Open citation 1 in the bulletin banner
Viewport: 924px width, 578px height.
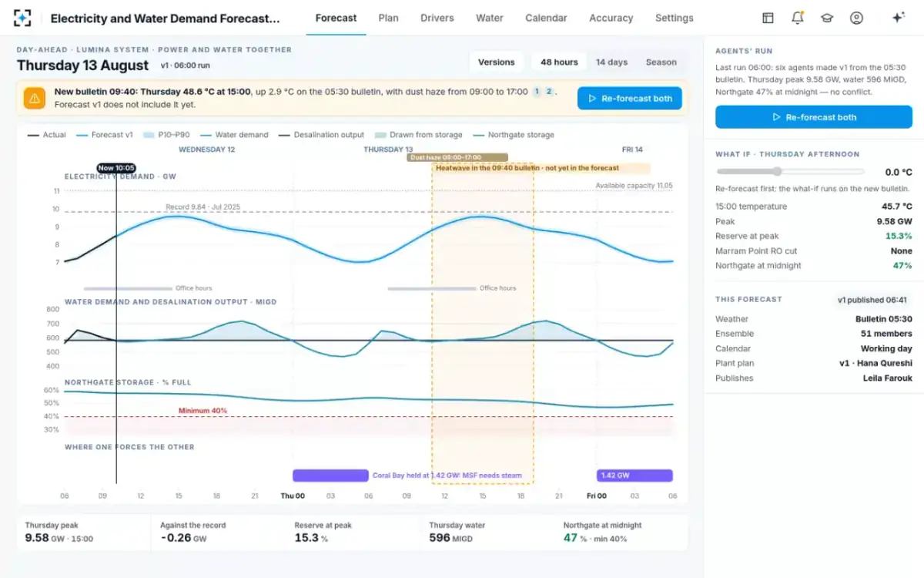536,92
